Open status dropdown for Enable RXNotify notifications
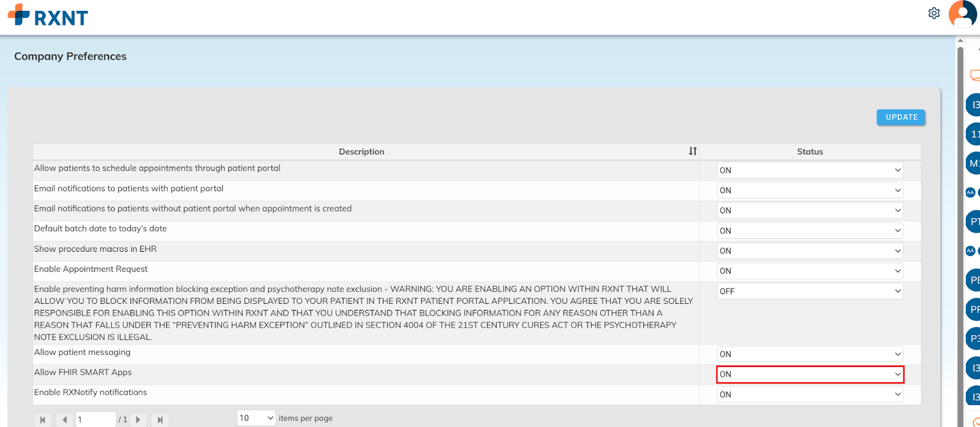980x427 pixels. 810,395
